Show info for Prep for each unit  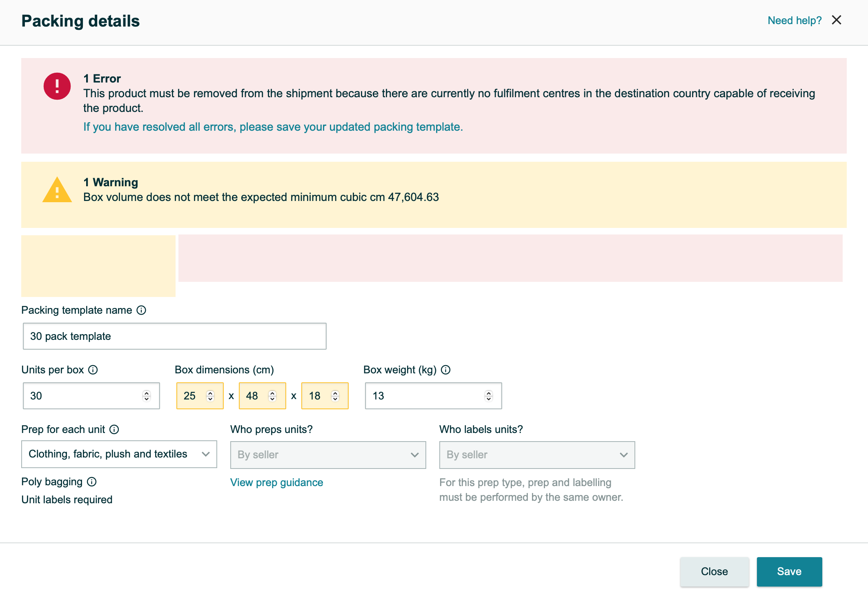click(x=114, y=429)
